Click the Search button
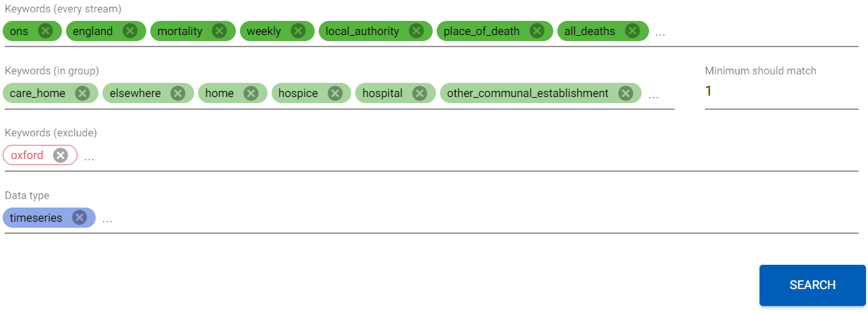 [x=813, y=285]
